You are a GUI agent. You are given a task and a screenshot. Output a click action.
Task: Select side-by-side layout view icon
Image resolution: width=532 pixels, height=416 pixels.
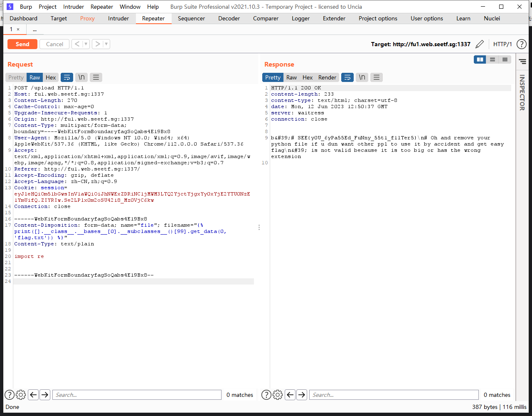click(480, 59)
